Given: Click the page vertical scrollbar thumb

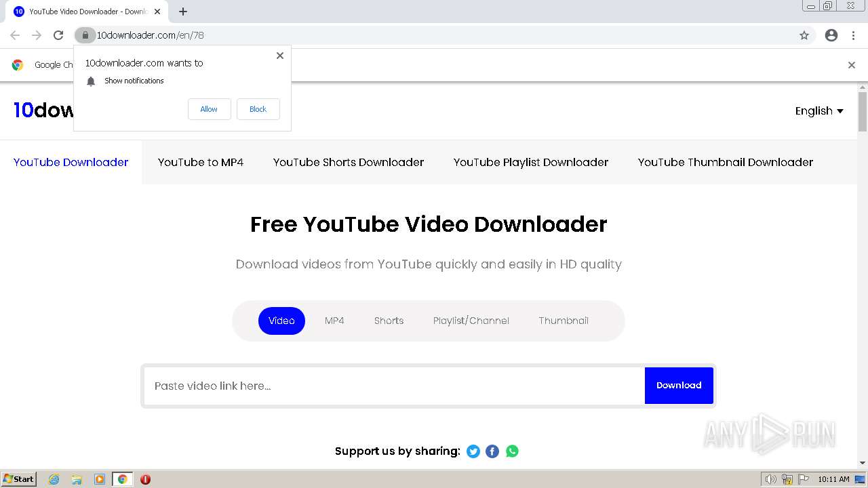Looking at the screenshot, I should click(863, 111).
